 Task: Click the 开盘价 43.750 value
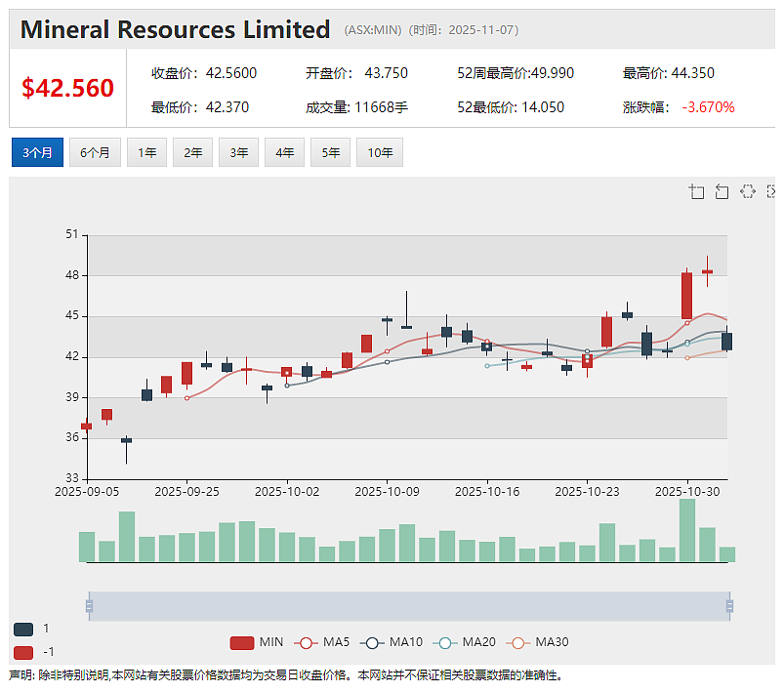[x=386, y=73]
